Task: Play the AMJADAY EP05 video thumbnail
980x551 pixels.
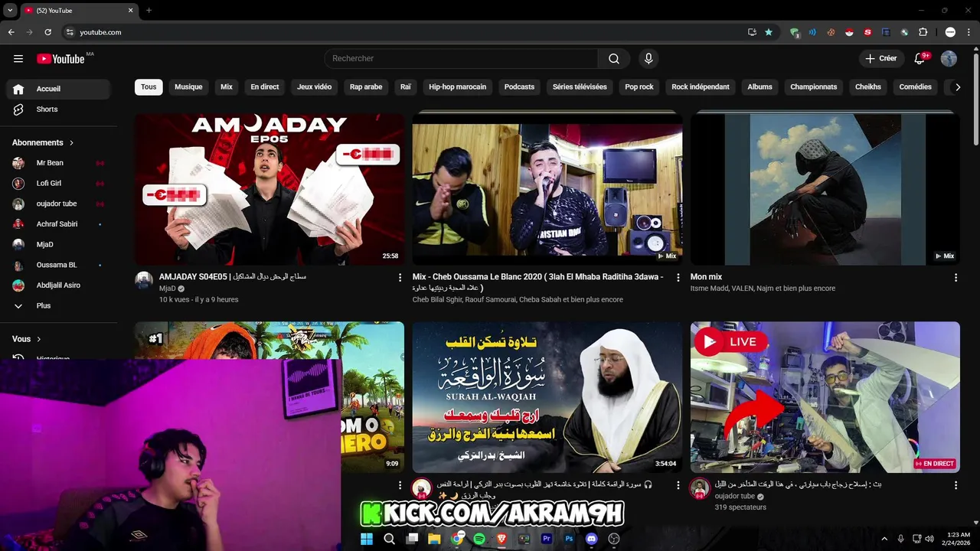Action: click(269, 189)
